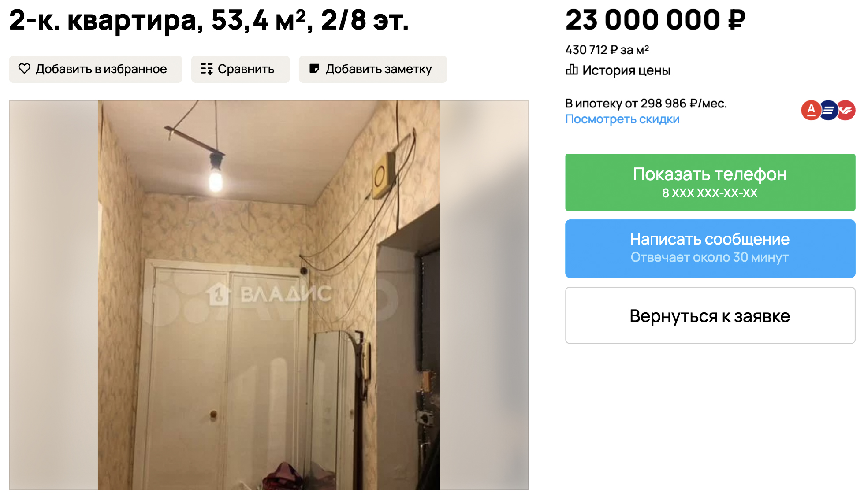The image size is (864, 504).
Task: Click the price history chart icon
Action: click(572, 70)
